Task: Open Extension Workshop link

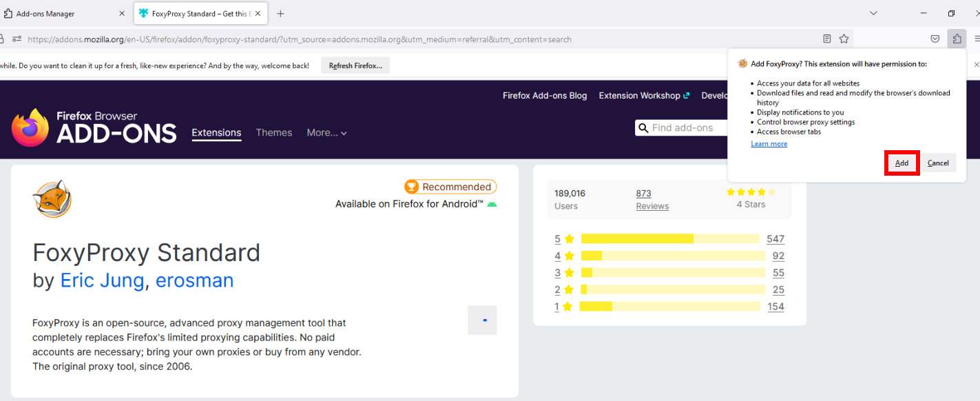Action: (x=644, y=96)
